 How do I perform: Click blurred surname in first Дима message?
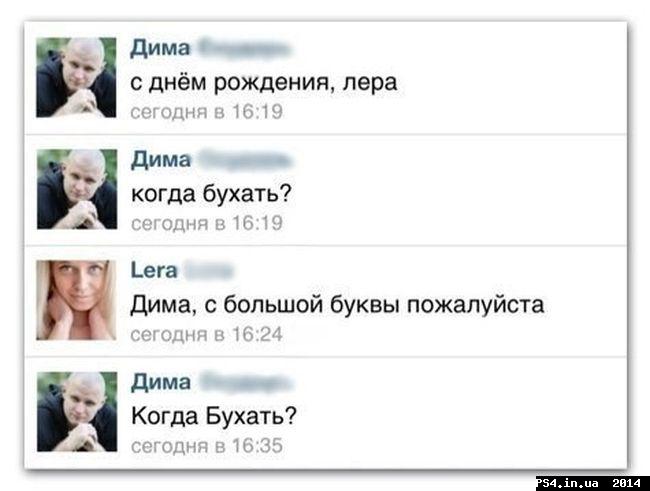[245, 49]
